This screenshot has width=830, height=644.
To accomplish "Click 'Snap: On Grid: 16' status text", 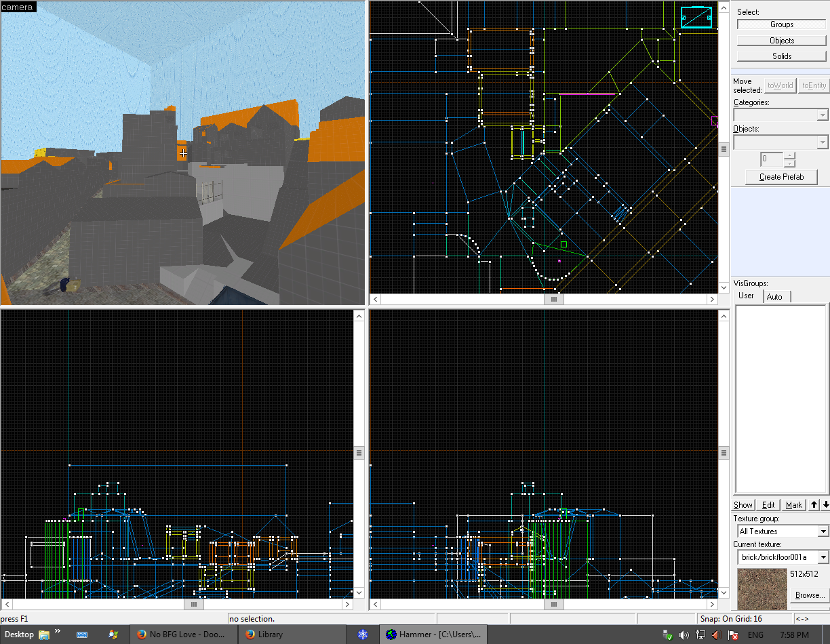I will point(730,619).
